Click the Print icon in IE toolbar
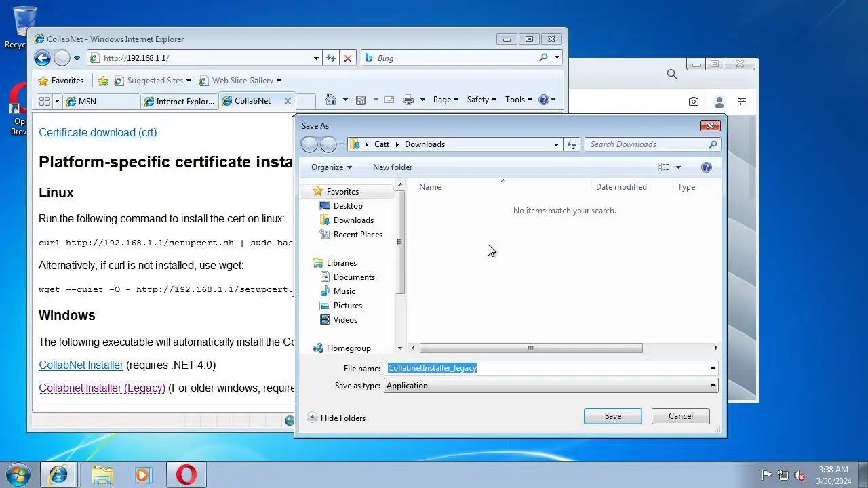The width and height of the screenshot is (868, 488). (x=408, y=100)
